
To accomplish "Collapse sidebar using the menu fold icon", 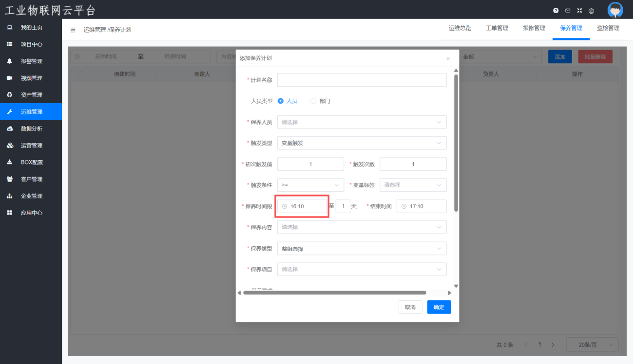I will click(x=73, y=30).
